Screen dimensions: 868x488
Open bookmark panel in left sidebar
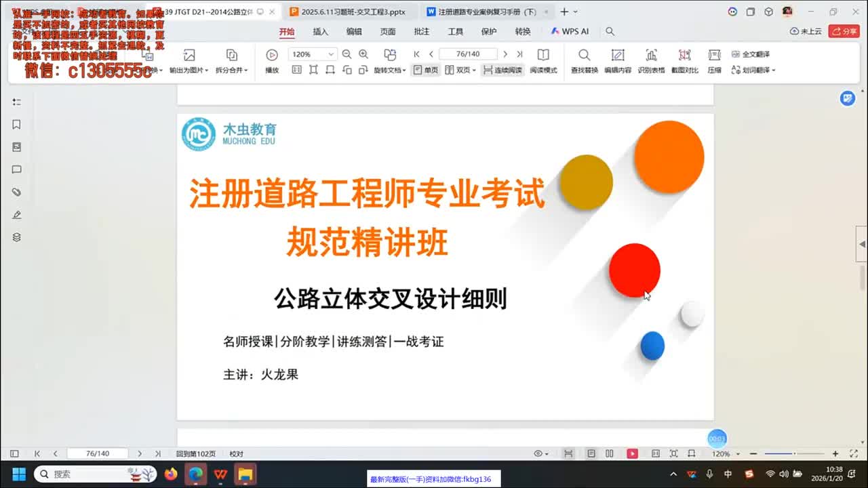tap(17, 125)
